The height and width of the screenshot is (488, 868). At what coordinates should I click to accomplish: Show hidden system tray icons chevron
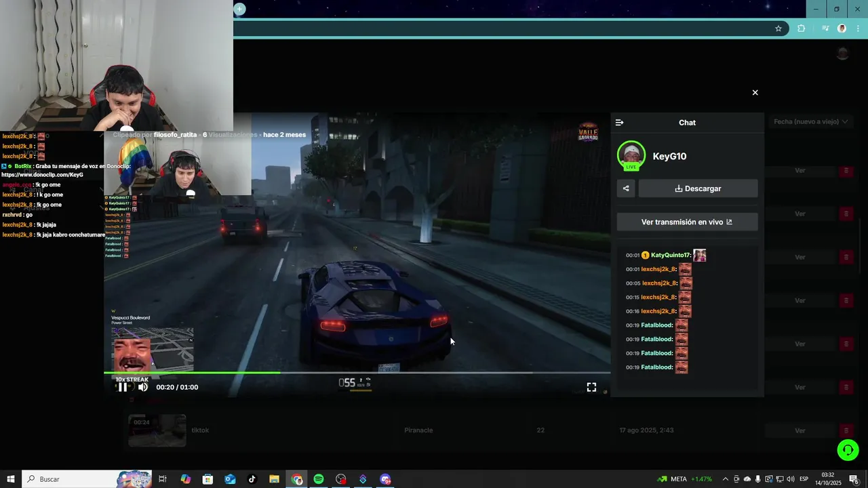[x=725, y=479]
